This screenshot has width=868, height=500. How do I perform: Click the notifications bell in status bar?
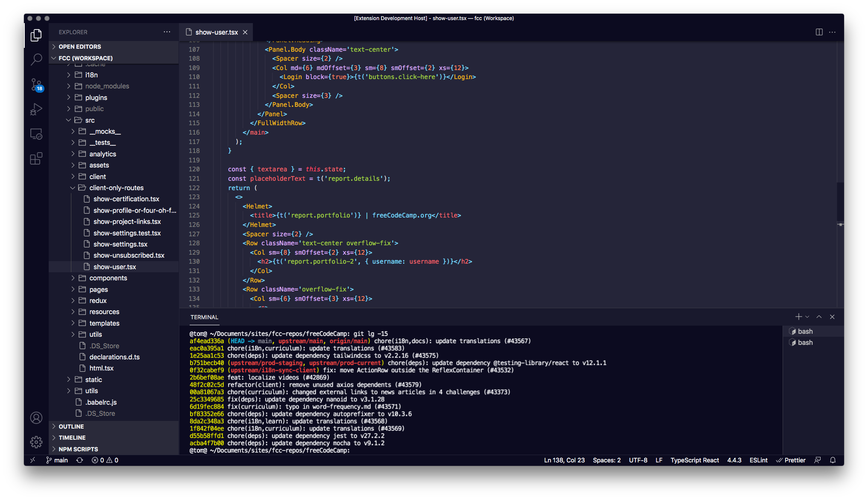(833, 460)
